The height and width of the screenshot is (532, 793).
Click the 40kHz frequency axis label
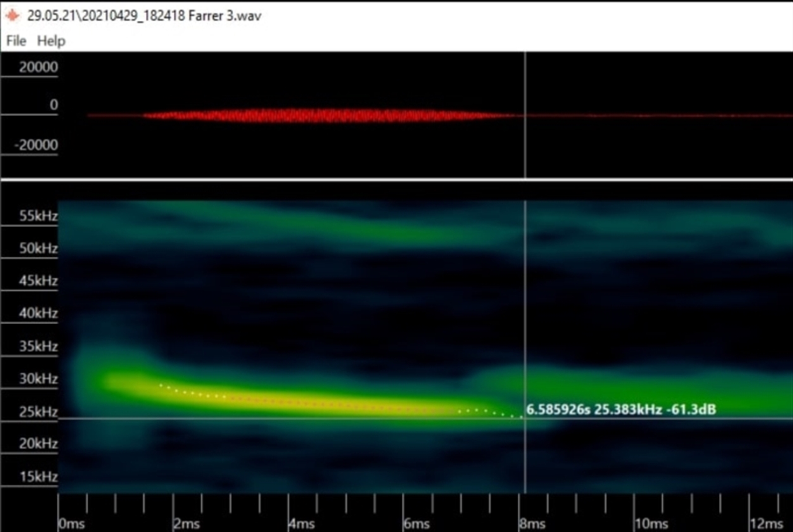[x=38, y=313]
